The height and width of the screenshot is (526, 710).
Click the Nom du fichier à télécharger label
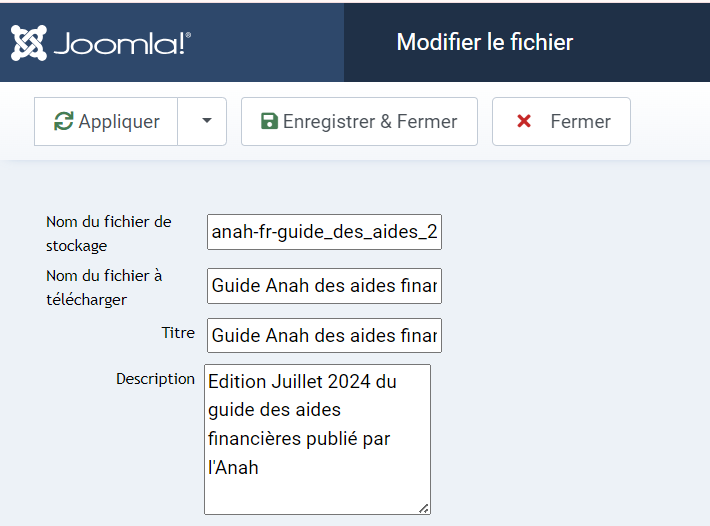click(x=104, y=287)
